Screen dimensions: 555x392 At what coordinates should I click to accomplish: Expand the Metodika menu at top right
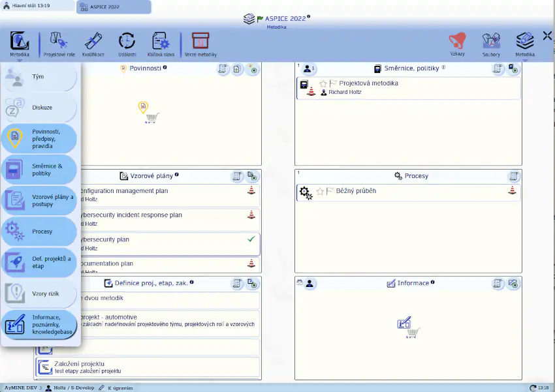tap(524, 42)
